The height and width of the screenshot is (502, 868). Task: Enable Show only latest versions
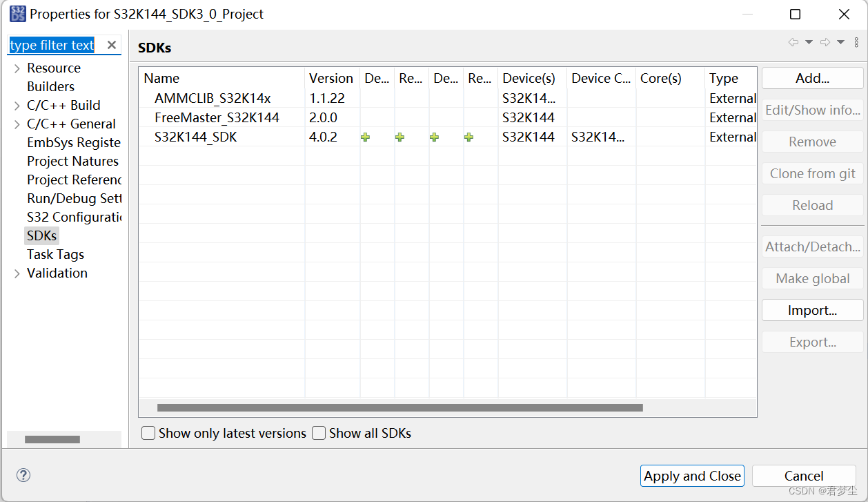coord(148,433)
